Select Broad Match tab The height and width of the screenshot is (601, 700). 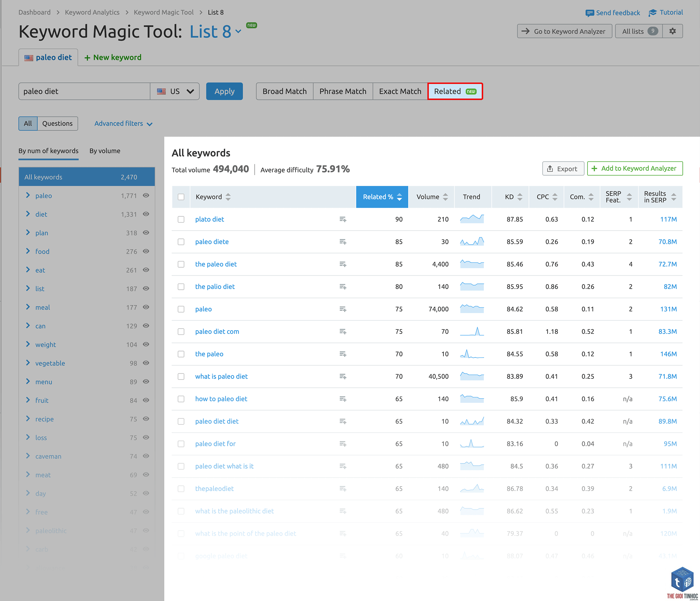pos(284,91)
